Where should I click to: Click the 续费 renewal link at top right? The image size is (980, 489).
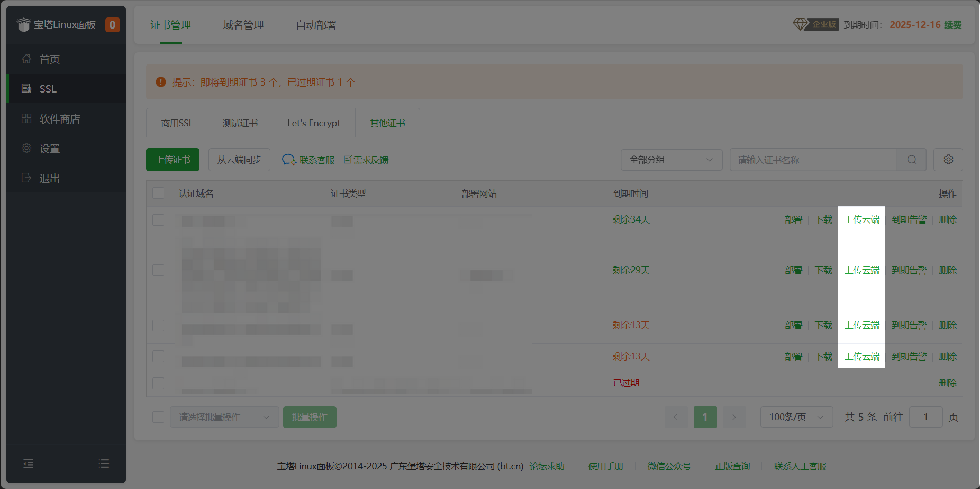click(x=957, y=24)
